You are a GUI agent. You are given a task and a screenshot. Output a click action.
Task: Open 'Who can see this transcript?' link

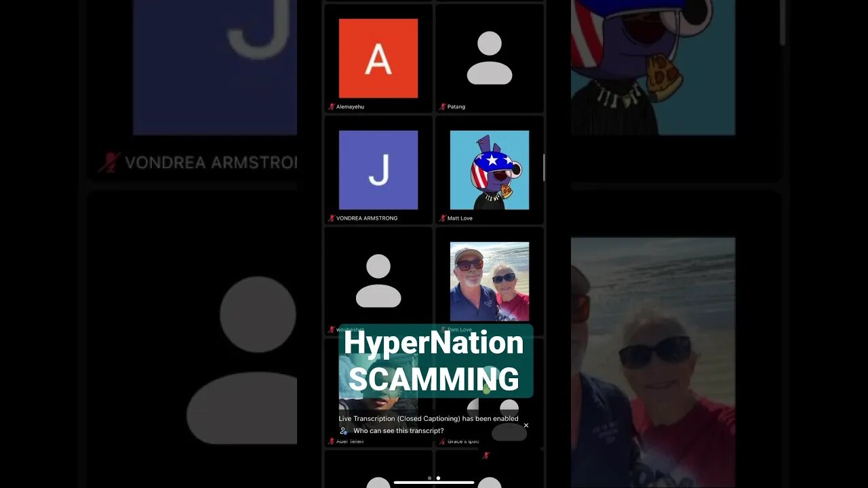[x=399, y=431]
